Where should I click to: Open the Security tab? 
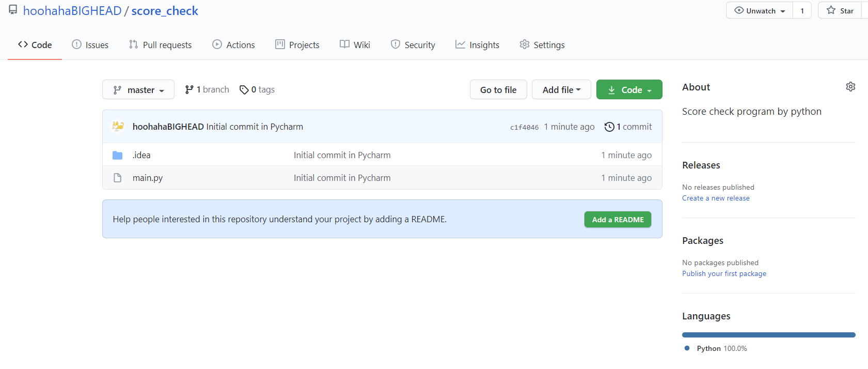pos(413,45)
